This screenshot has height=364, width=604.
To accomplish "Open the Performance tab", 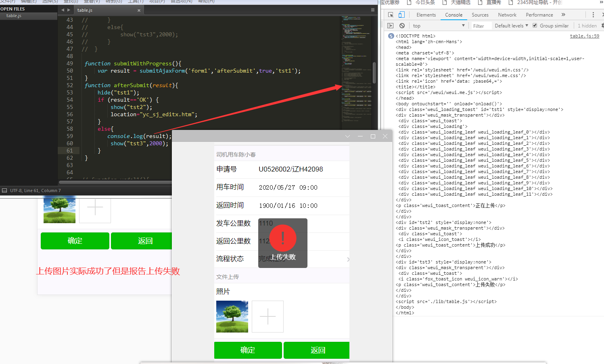I will 539,15.
